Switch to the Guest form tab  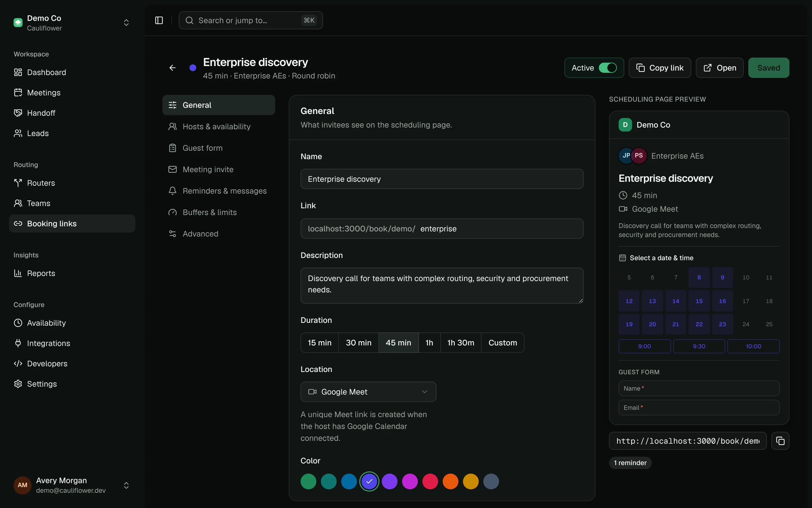219,148
